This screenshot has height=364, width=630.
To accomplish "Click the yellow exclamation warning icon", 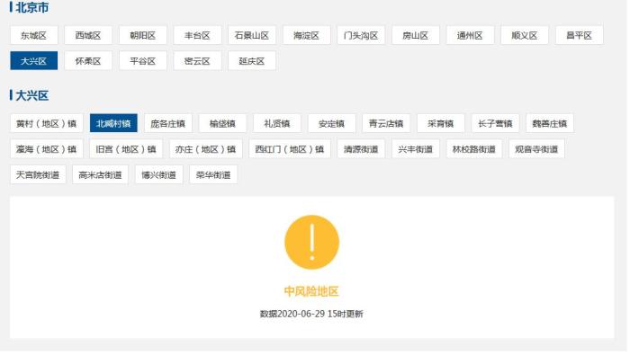I will (x=311, y=242).
